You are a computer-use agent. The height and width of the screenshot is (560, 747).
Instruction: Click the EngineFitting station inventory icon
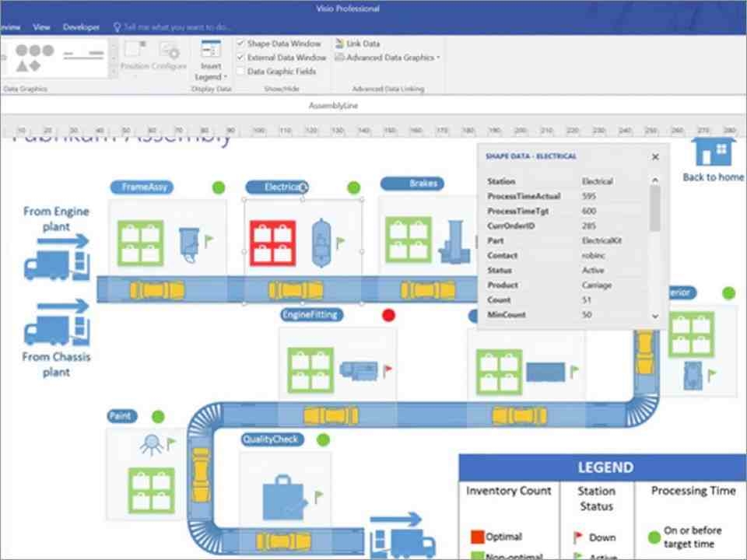click(310, 370)
